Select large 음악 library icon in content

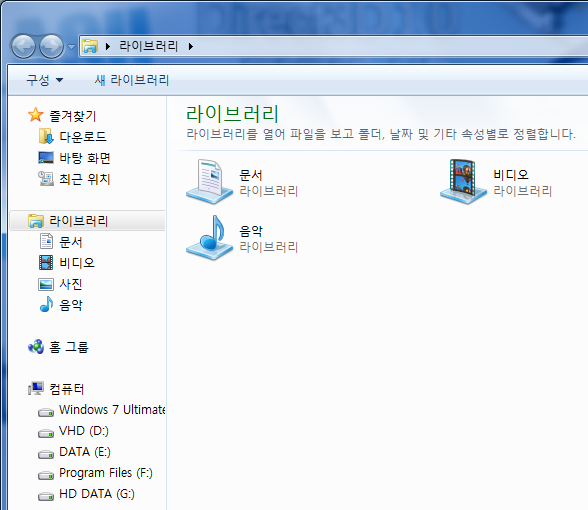point(209,237)
